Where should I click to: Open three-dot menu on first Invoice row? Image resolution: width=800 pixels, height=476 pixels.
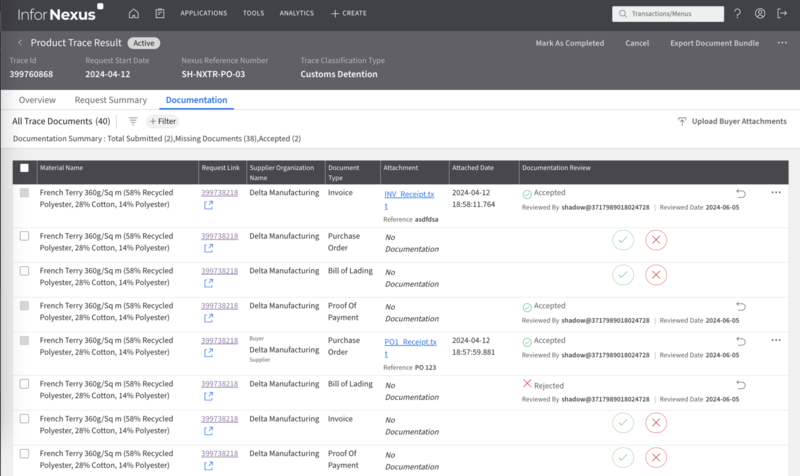point(776,192)
